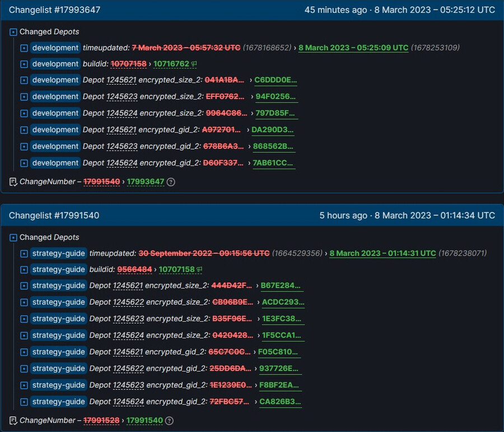This screenshot has height=432, width=504.
Task: Click the ChangeNumber clipboard icon in Changelist #17993647
Action: [x=12, y=181]
